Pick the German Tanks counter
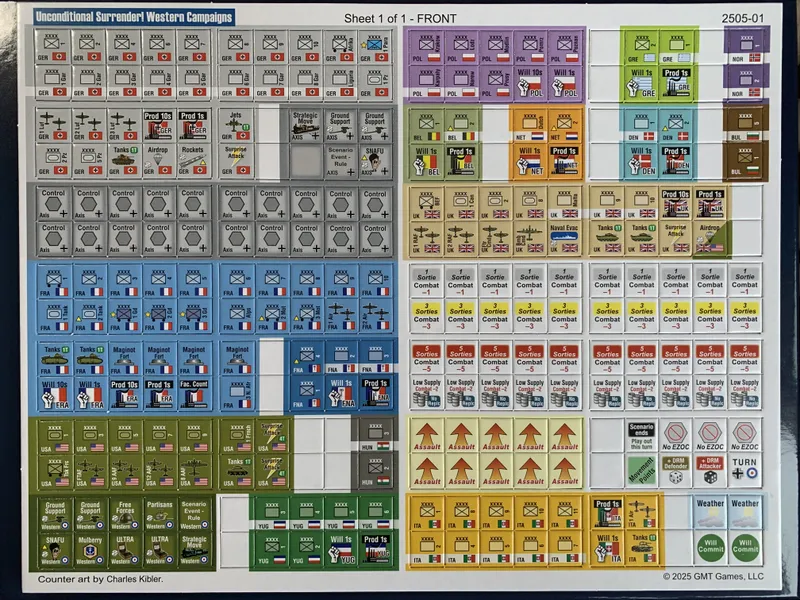This screenshot has height=600, width=800. pyautogui.click(x=123, y=161)
